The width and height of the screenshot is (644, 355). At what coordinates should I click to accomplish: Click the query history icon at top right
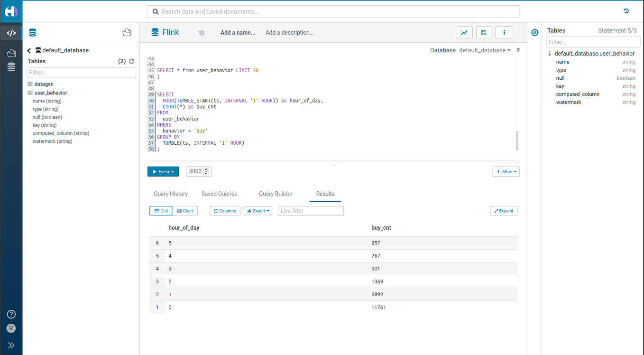tap(626, 10)
